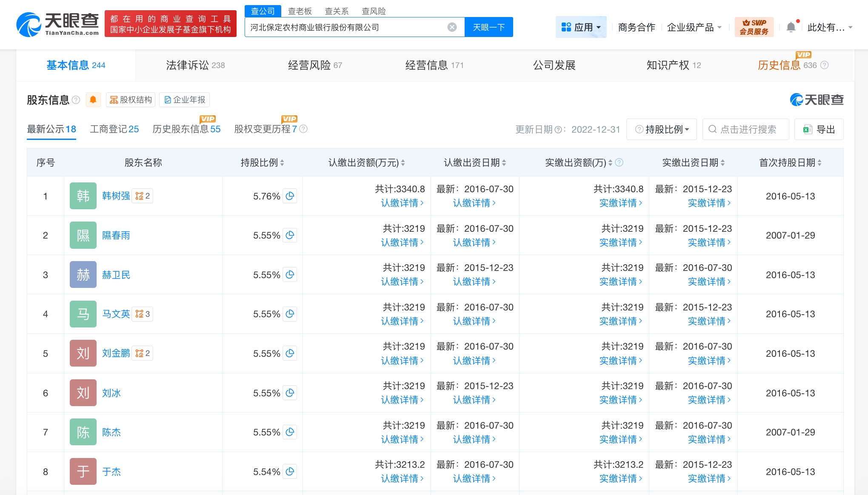Click help icon beside 股东信息 heading
The image size is (868, 495).
tap(76, 100)
